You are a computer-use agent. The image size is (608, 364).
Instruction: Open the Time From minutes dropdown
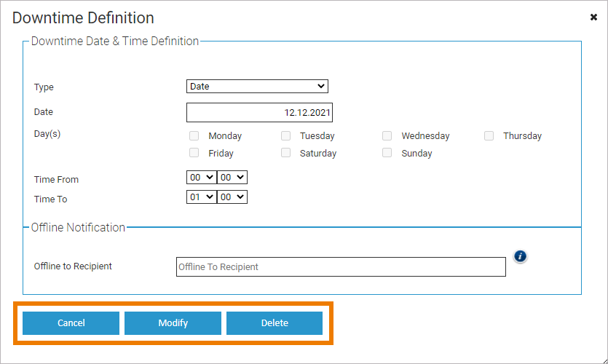pyautogui.click(x=232, y=178)
